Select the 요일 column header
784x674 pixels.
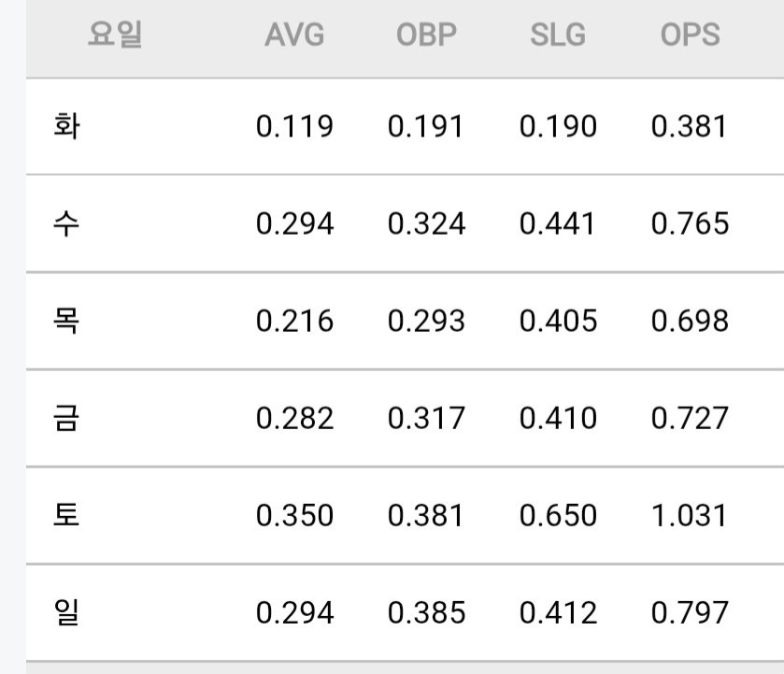(x=115, y=35)
